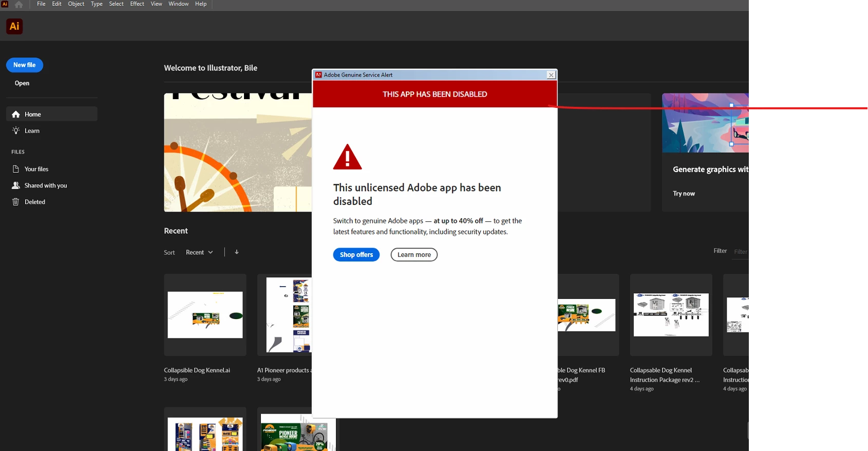Click the Deleted trash can icon
Viewport: 868px width, 451px height.
coord(16,202)
